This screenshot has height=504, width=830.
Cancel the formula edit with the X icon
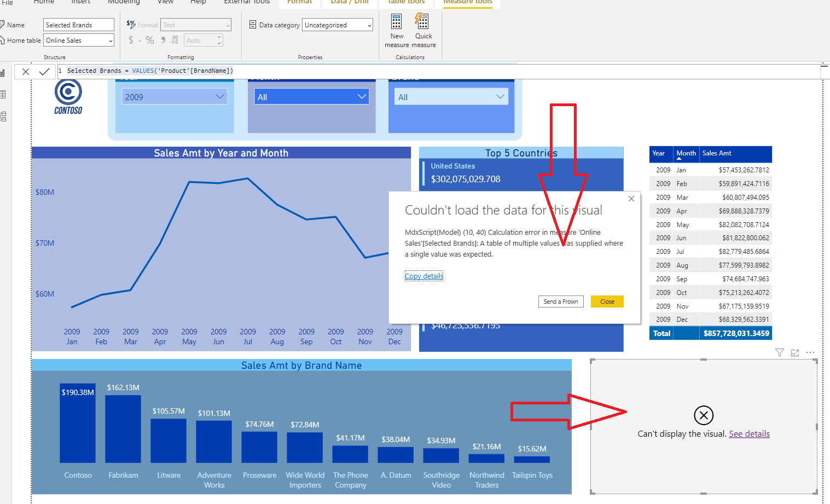(26, 71)
